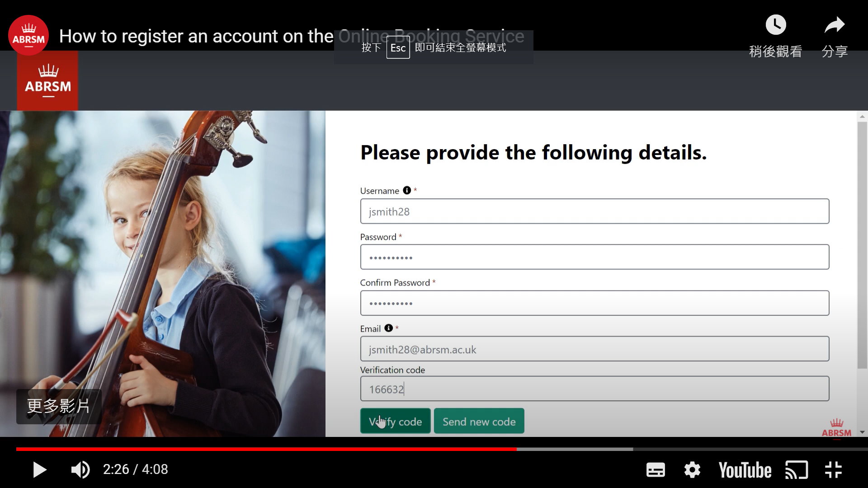The image size is (868, 488).
Task: Cast video to a TV device
Action: (x=796, y=470)
